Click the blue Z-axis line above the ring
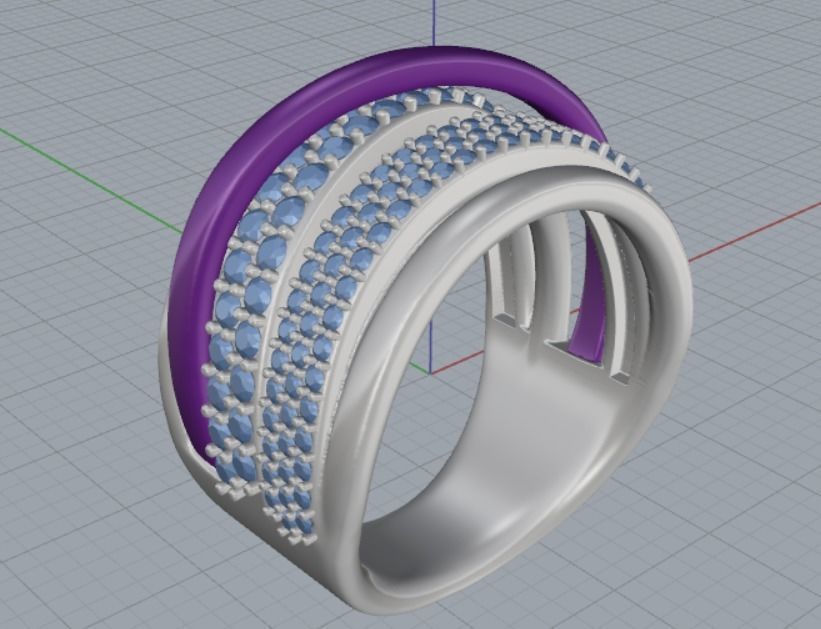This screenshot has width=821, height=629. [434, 23]
